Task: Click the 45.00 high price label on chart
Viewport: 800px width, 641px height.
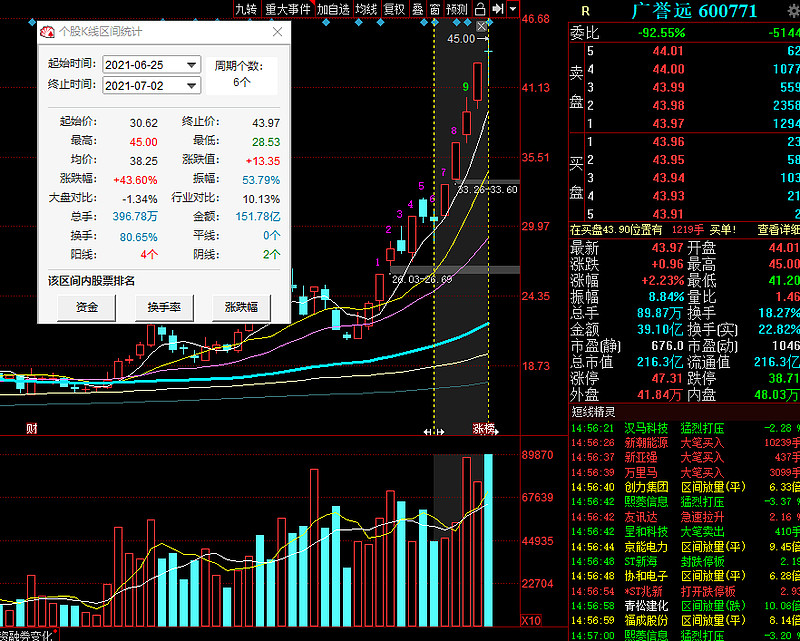Action: coord(461,39)
